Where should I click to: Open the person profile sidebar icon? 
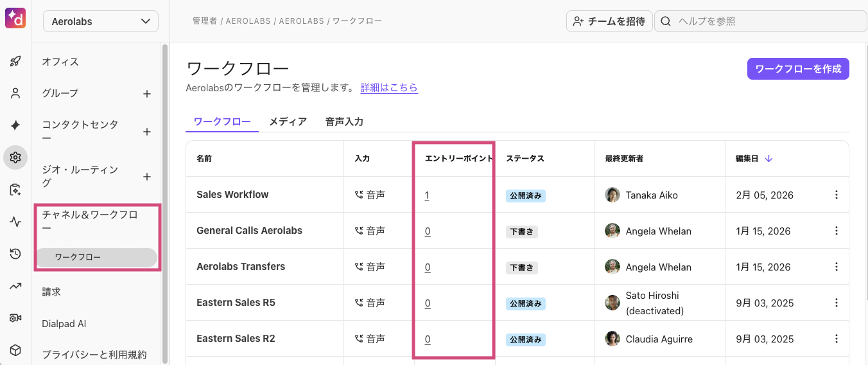click(x=15, y=93)
